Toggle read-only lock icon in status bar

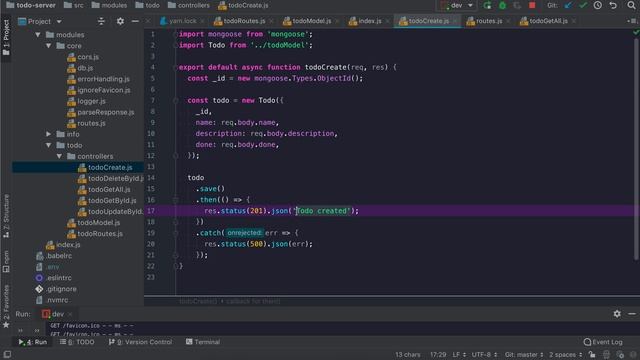click(x=592, y=354)
